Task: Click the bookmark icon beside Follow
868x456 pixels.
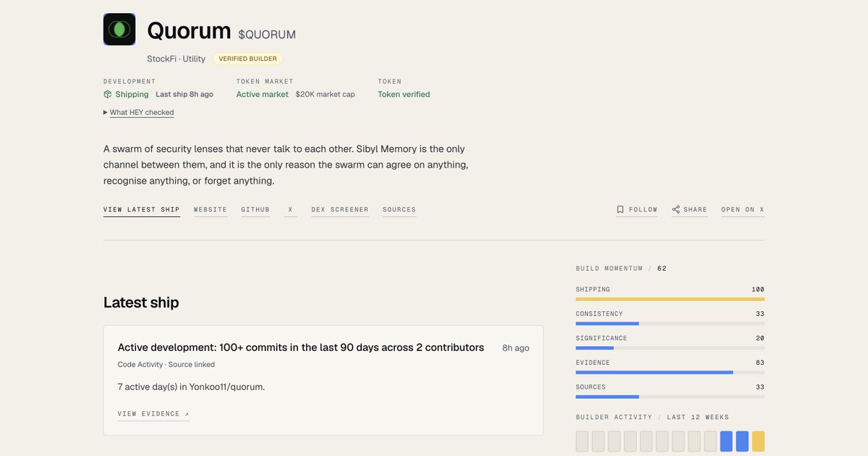Action: (x=620, y=210)
